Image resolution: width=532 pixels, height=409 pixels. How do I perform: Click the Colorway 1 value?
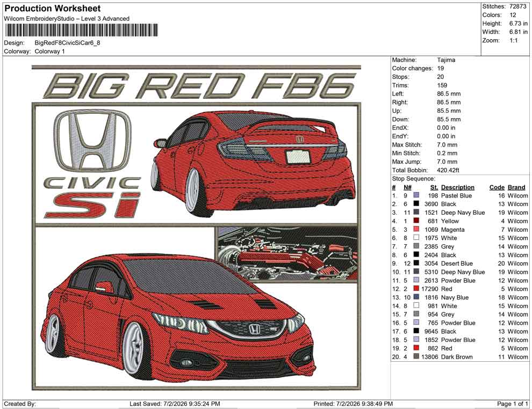click(x=49, y=52)
